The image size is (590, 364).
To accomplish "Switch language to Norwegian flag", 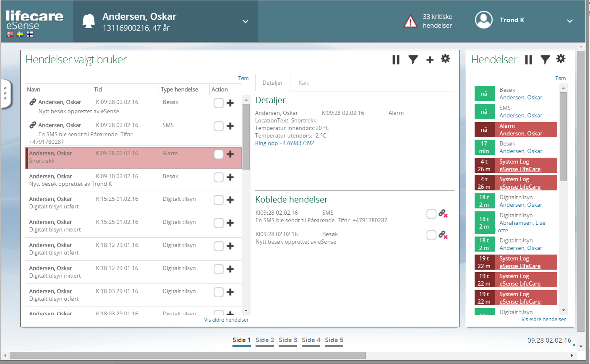I will [x=10, y=34].
